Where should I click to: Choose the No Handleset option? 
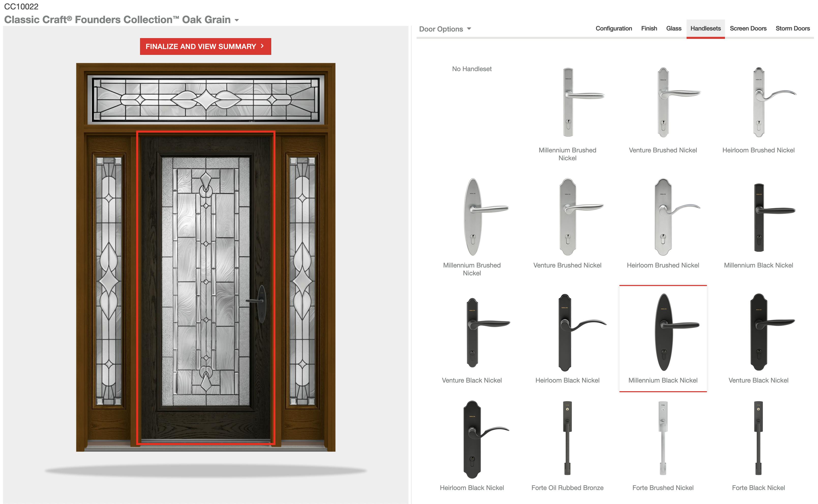[472, 69]
